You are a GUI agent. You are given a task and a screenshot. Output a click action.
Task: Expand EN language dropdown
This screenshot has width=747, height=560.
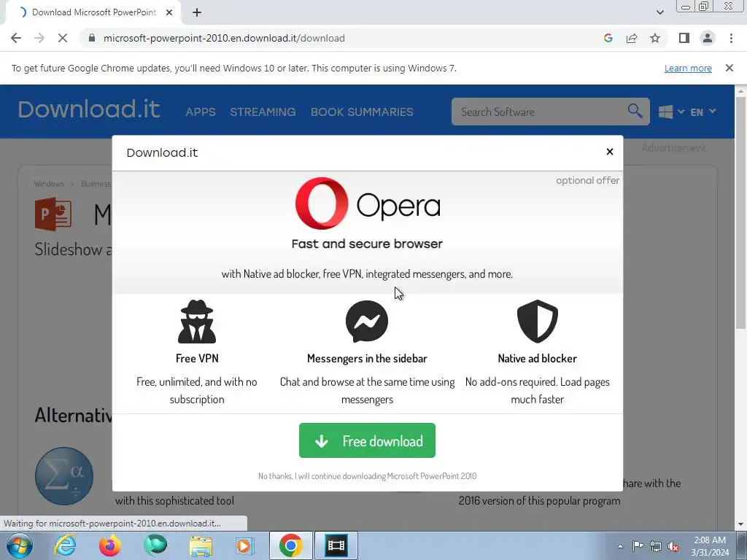(703, 112)
